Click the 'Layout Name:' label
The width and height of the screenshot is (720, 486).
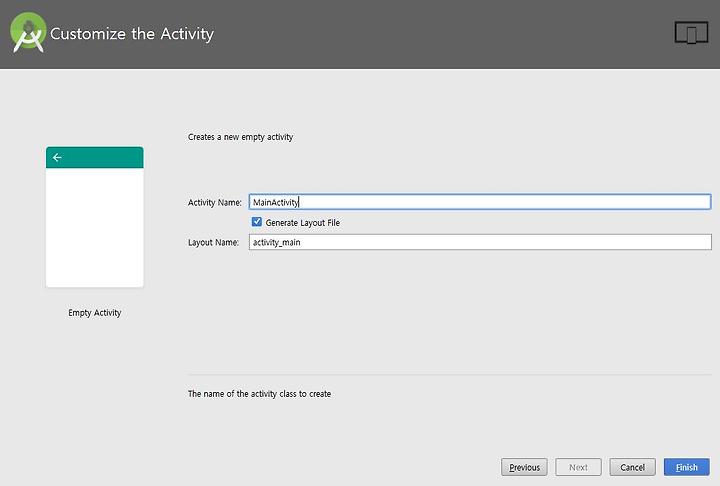pos(213,242)
